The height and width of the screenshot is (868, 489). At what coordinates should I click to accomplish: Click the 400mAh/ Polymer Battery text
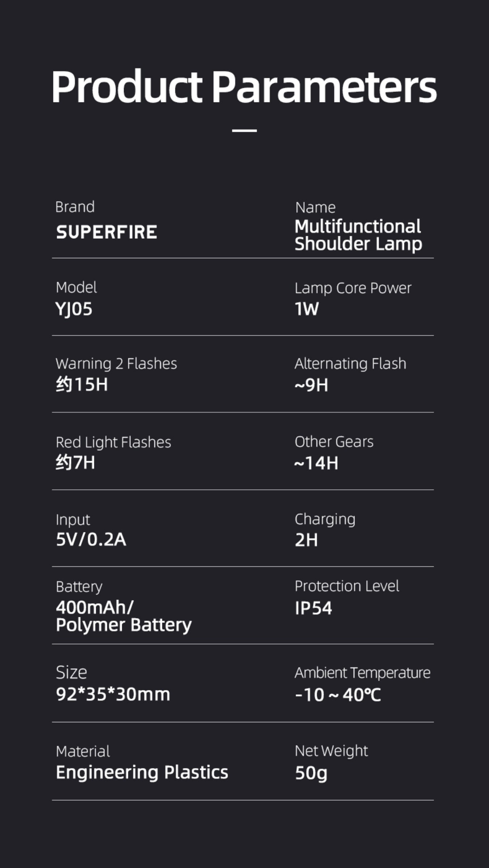124,616
